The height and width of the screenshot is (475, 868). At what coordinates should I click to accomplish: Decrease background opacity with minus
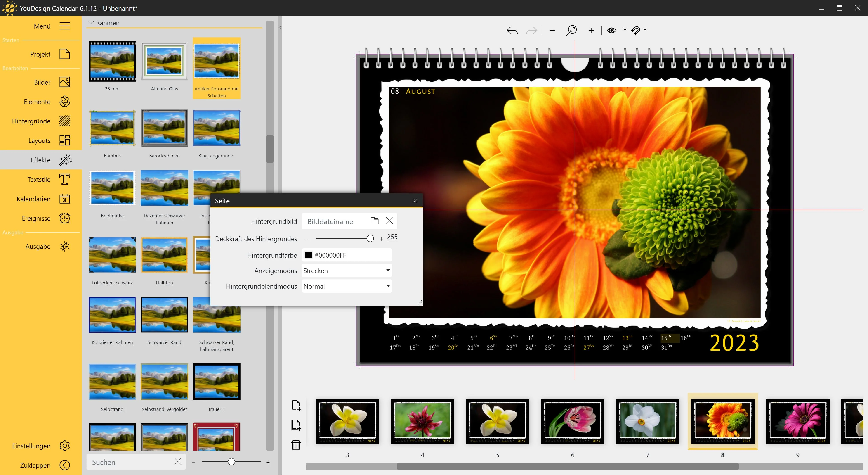[307, 239]
